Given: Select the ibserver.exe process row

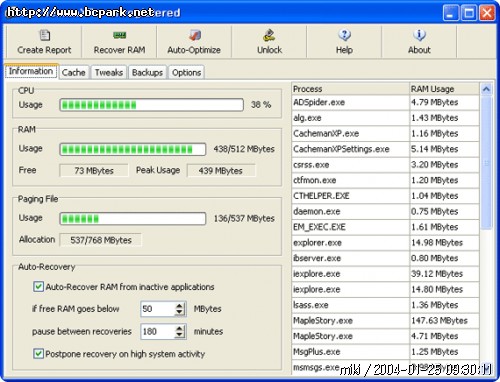Looking at the screenshot, I should coord(385,258).
